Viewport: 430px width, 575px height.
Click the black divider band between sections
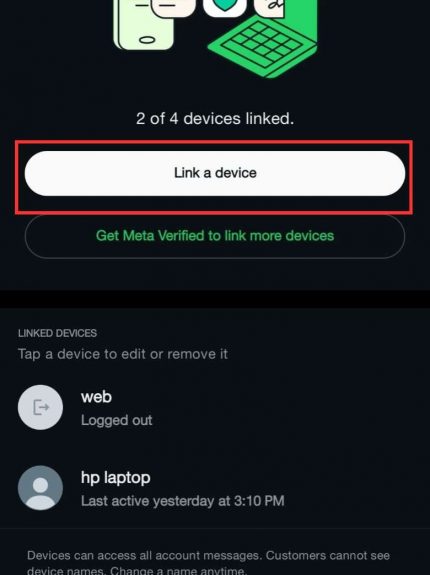point(215,299)
